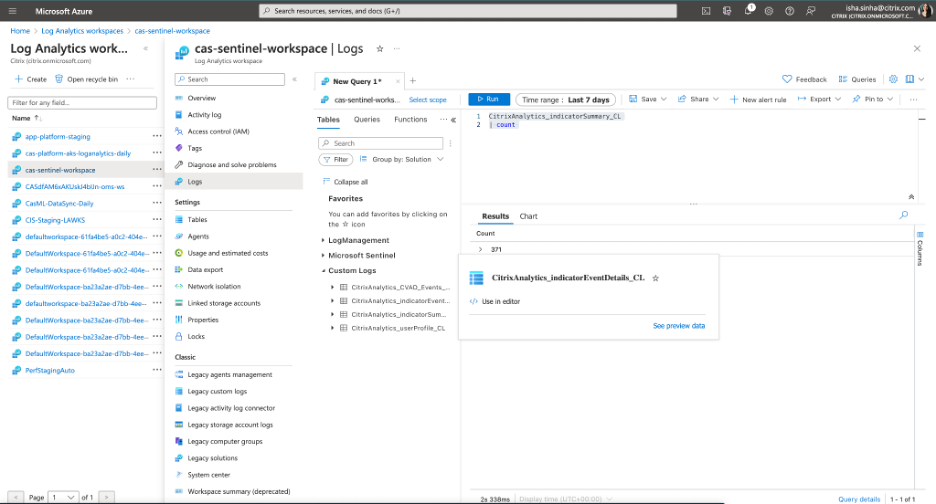Click the Filter pill in tables pane
This screenshot has width=936, height=504.
click(x=336, y=159)
